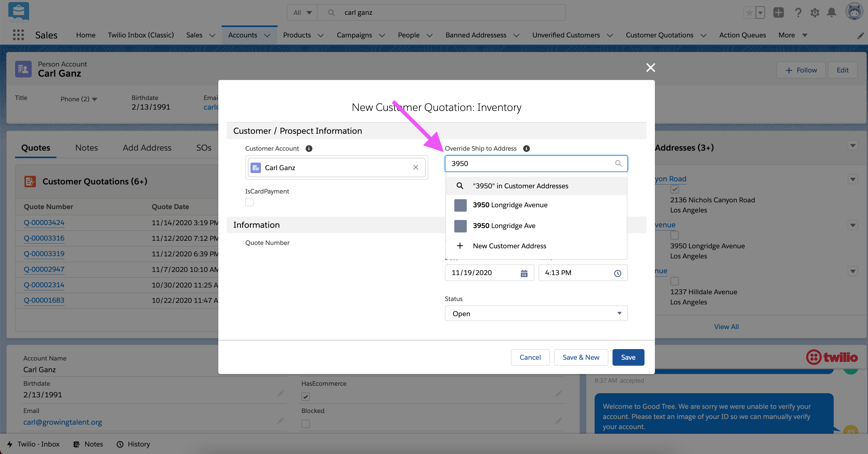Click Override Ship to Address info icon
Screen dimensions: 868x454
(x=526, y=149)
